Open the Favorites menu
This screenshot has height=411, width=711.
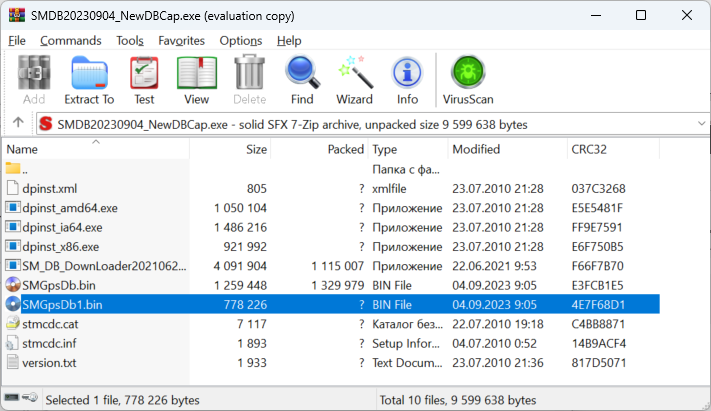tap(181, 40)
